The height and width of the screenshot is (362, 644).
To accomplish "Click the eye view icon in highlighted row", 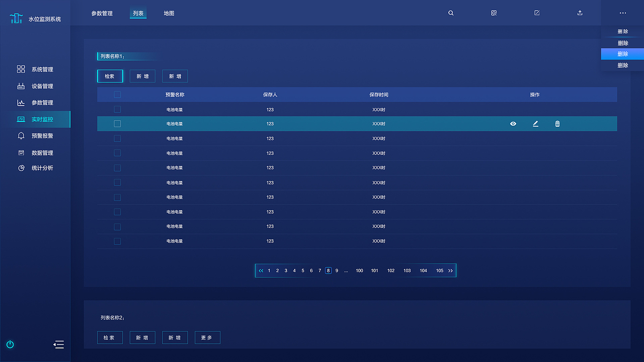I will coord(513,124).
